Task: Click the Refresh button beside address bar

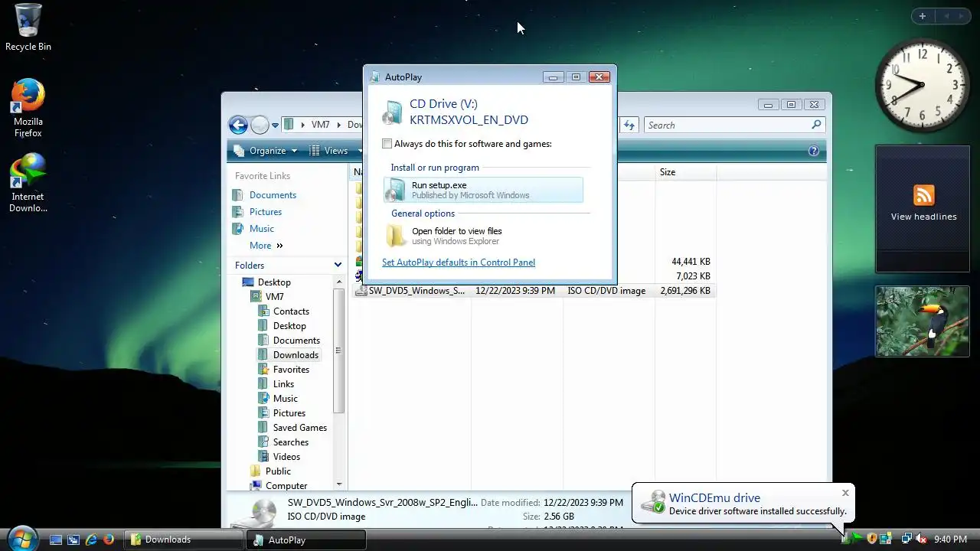Action: tap(629, 125)
